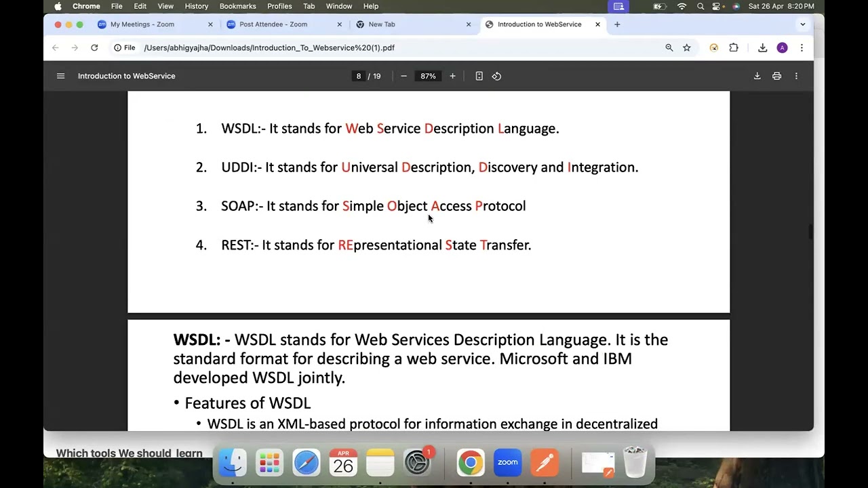
Task: Open a new tab with plus button
Action: (617, 24)
